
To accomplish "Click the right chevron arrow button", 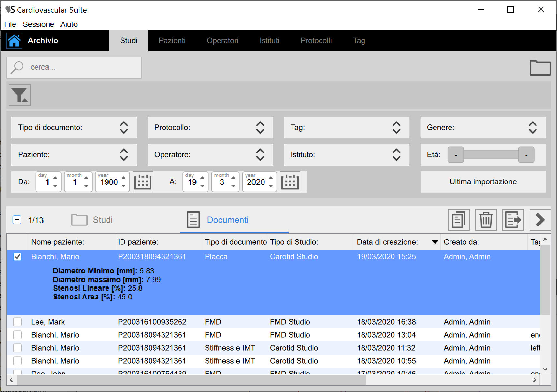I will [x=540, y=220].
